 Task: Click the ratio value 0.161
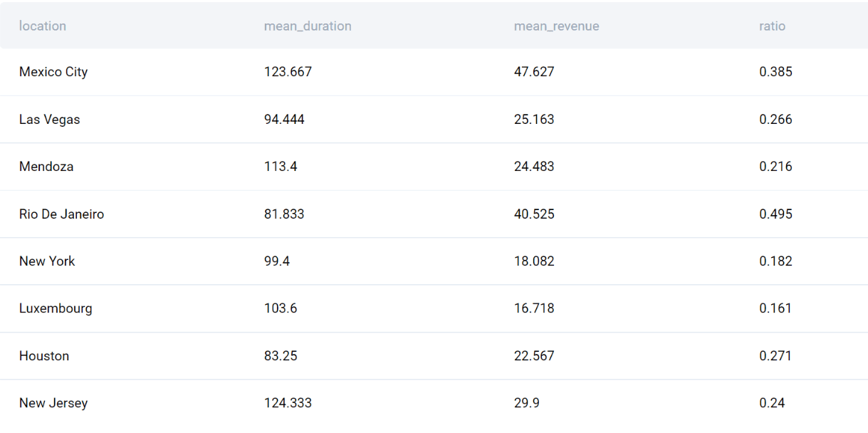pyautogui.click(x=775, y=308)
